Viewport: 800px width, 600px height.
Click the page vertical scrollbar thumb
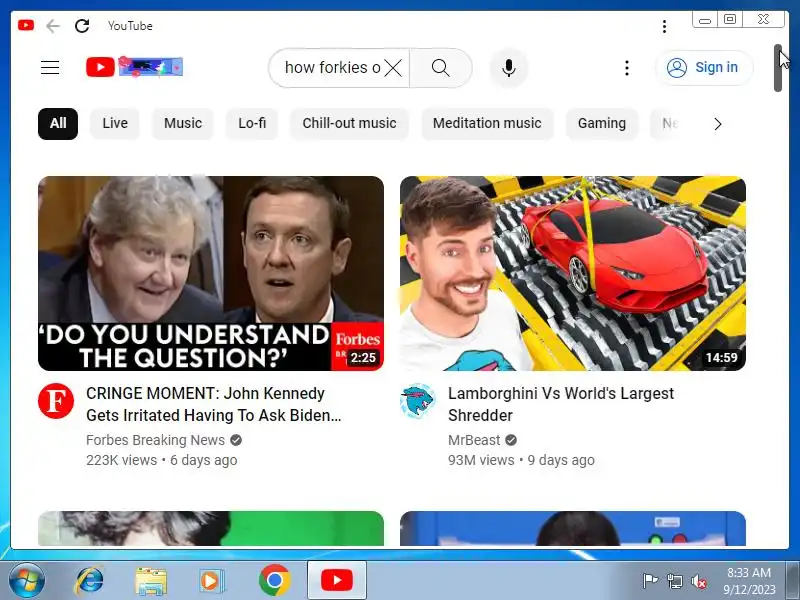click(x=778, y=68)
